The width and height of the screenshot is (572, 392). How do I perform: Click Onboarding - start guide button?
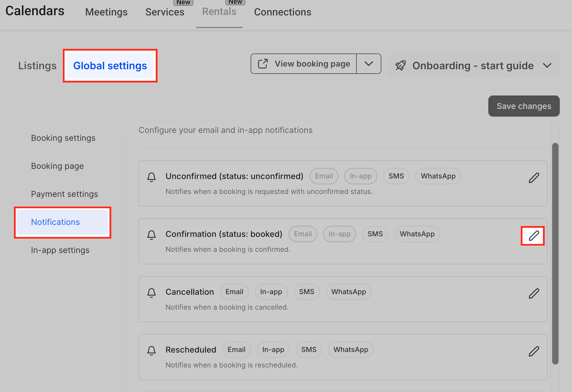(x=473, y=65)
